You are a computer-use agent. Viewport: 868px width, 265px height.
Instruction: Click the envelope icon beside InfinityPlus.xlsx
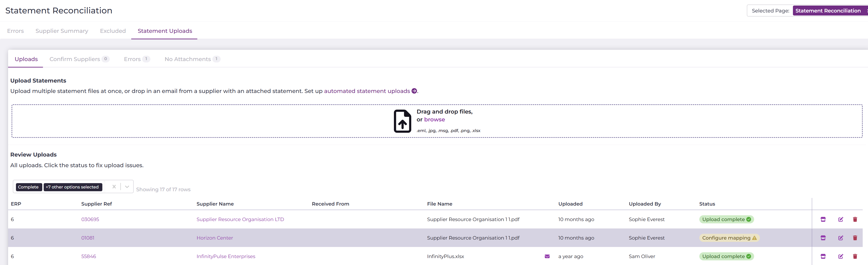click(547, 256)
